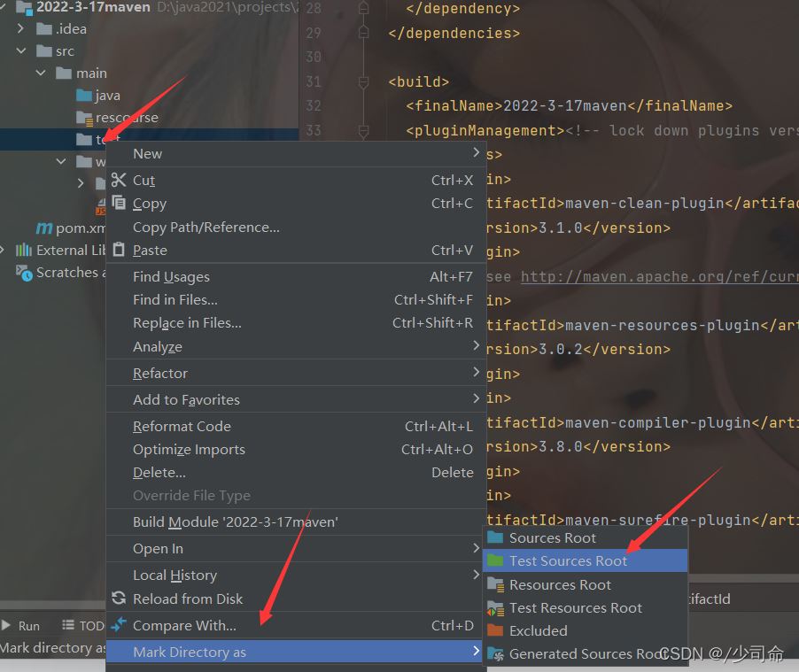The width and height of the screenshot is (799, 672).
Task: Click the Sources Root blue folder icon
Action: click(x=495, y=537)
